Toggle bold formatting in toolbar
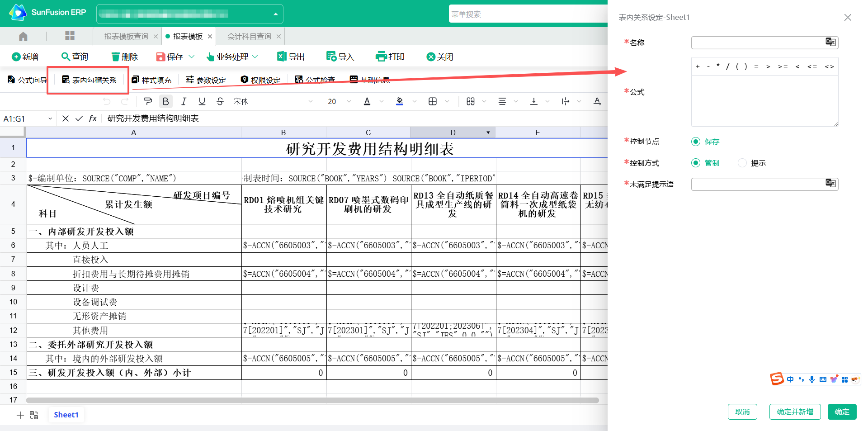This screenshot has width=868, height=431. point(165,101)
